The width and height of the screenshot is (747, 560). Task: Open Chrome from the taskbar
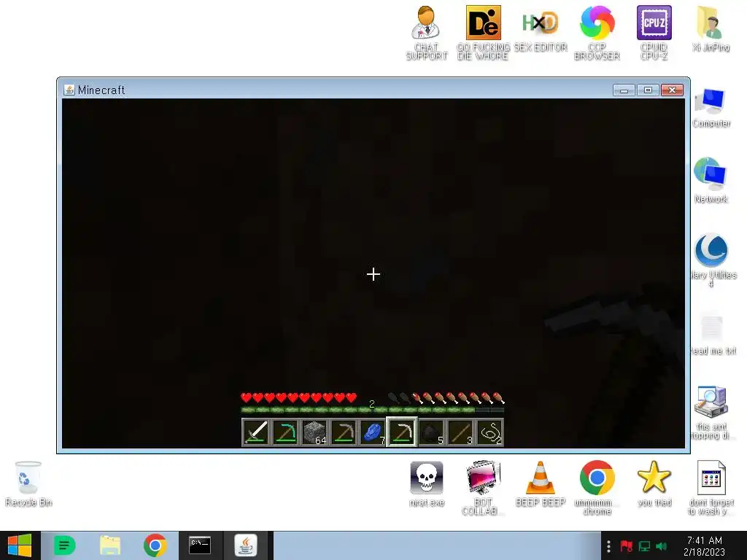[x=155, y=545]
